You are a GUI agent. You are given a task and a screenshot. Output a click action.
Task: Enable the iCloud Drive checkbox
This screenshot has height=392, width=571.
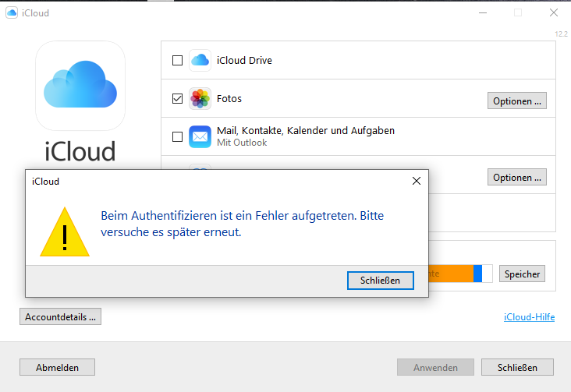pyautogui.click(x=177, y=61)
